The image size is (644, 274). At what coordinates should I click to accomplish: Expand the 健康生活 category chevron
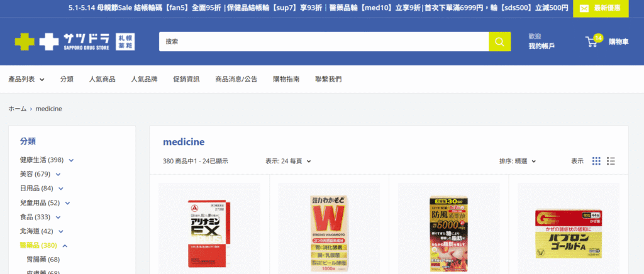click(x=72, y=160)
